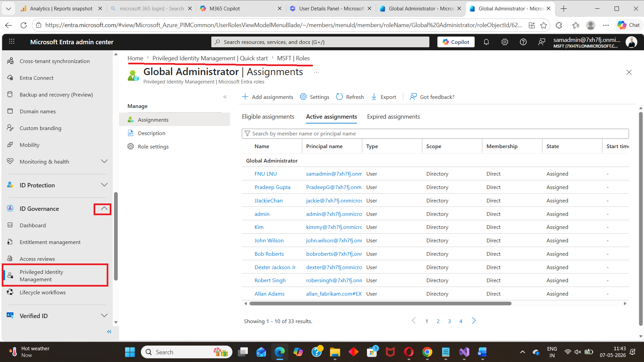Open portal settings gear icon
The width and height of the screenshot is (644, 362).
coord(504,42)
